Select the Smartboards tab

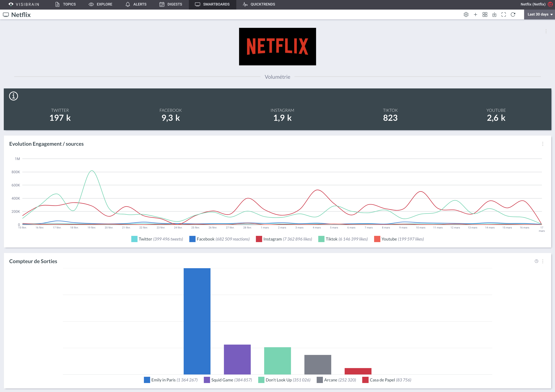tap(212, 4)
